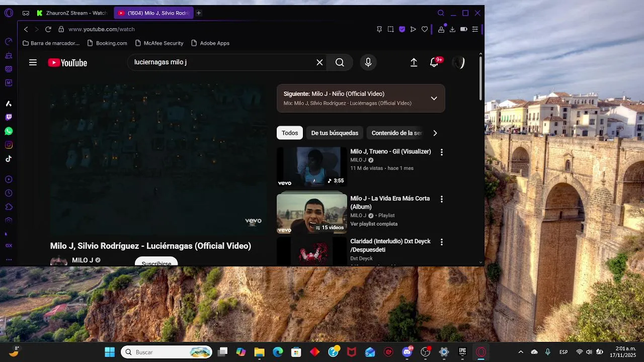Go to the YouTube home logo

[67, 63]
